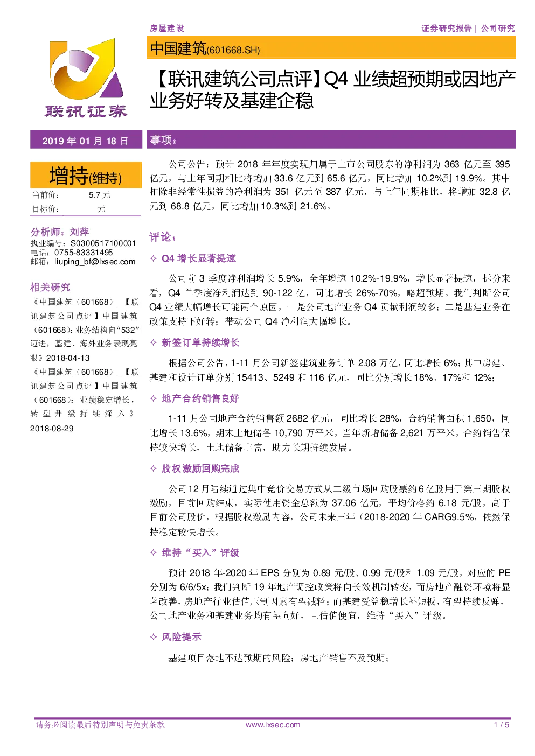
Task: Click the 联讯证券 company logo
Action: tap(86, 78)
